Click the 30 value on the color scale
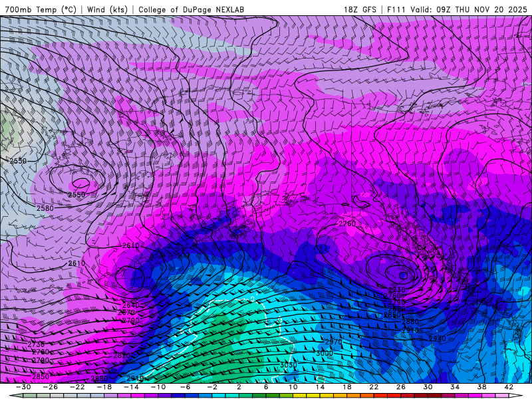Viewport: 532px width, 399px height. (x=428, y=387)
